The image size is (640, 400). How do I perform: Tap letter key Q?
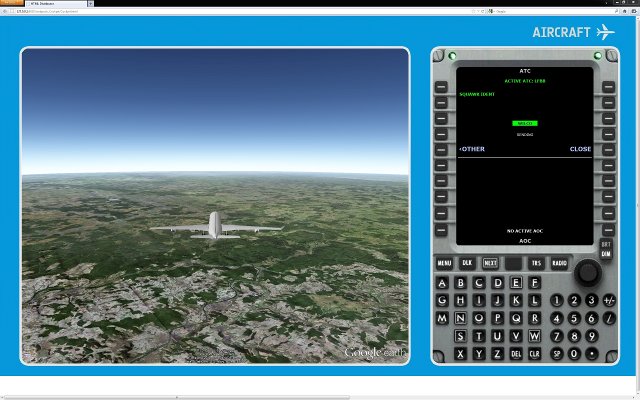[x=516, y=318]
